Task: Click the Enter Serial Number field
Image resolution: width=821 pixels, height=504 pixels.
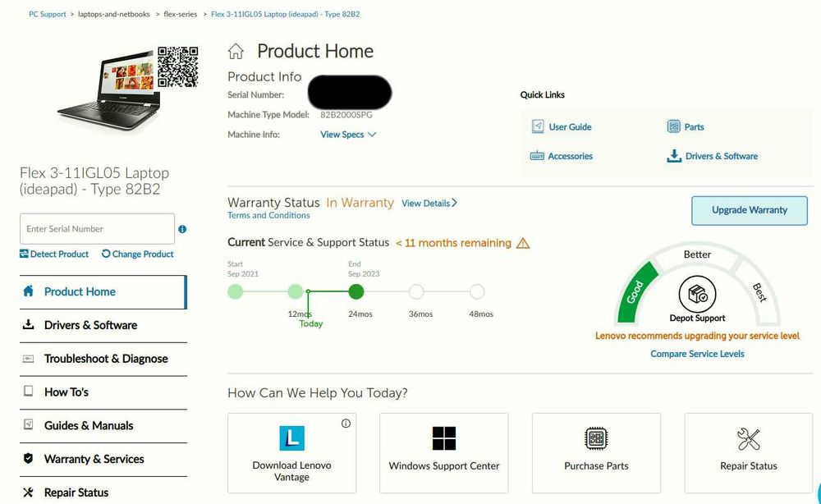Action: tap(97, 229)
